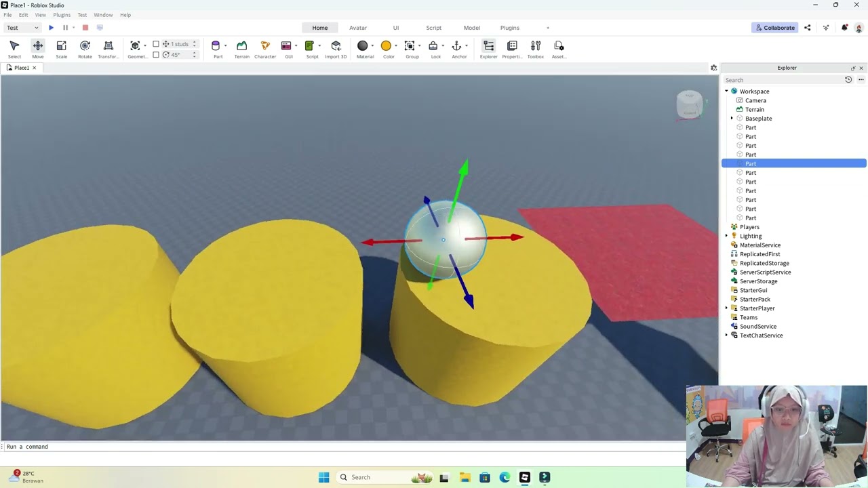Open the Windows Start button

coord(323,477)
